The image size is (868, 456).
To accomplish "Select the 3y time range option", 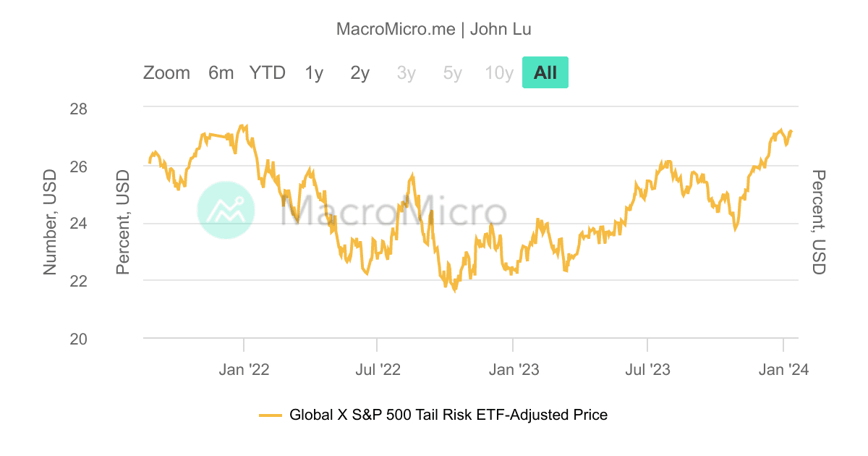I will click(x=405, y=72).
